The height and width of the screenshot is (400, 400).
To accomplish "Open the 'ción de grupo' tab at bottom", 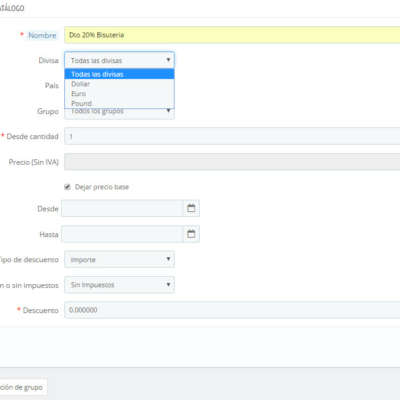I will [22, 387].
